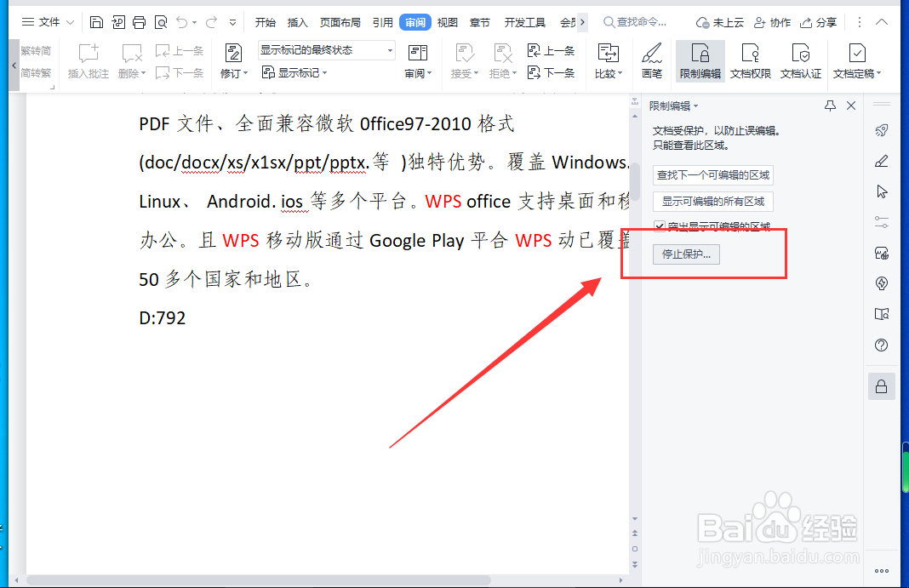Click the 协作 button

click(x=772, y=23)
